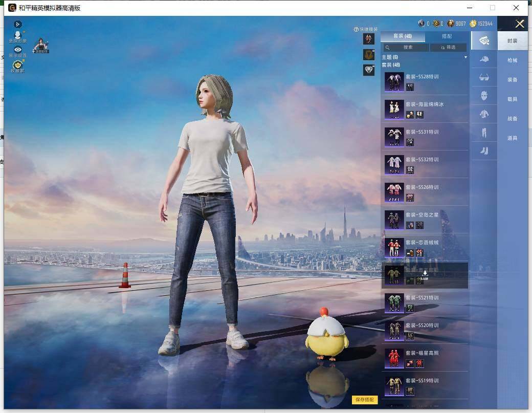Select the 套装-SS28特训 outfit thumbnail

tap(394, 82)
